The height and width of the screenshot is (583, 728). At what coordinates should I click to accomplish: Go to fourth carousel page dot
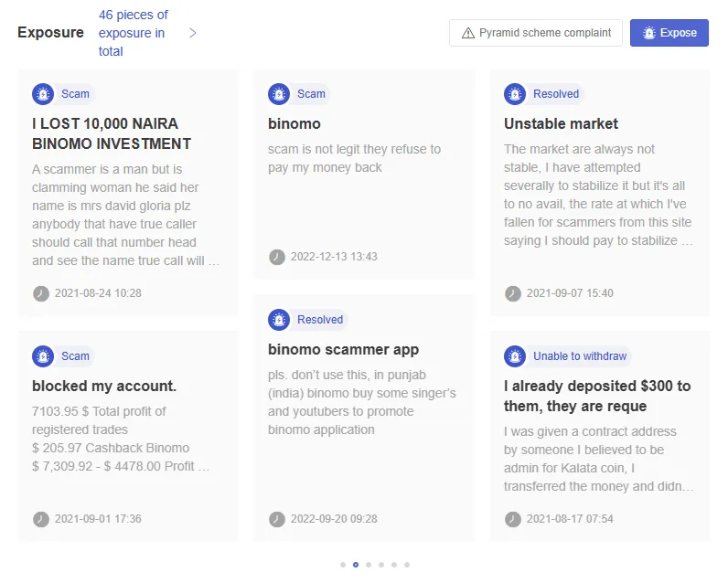381,565
